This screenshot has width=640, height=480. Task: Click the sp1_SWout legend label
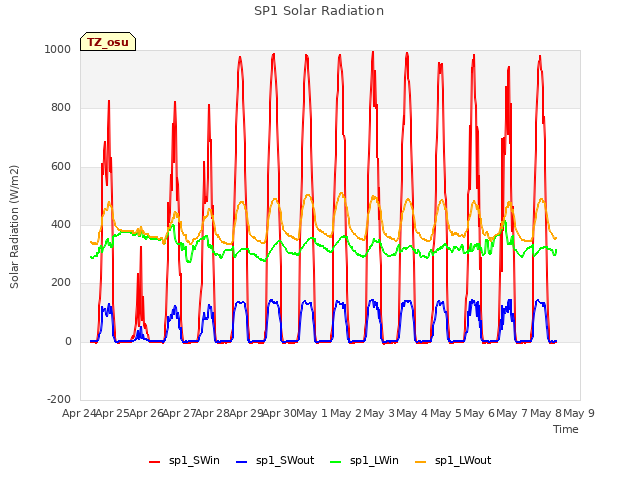point(285,460)
